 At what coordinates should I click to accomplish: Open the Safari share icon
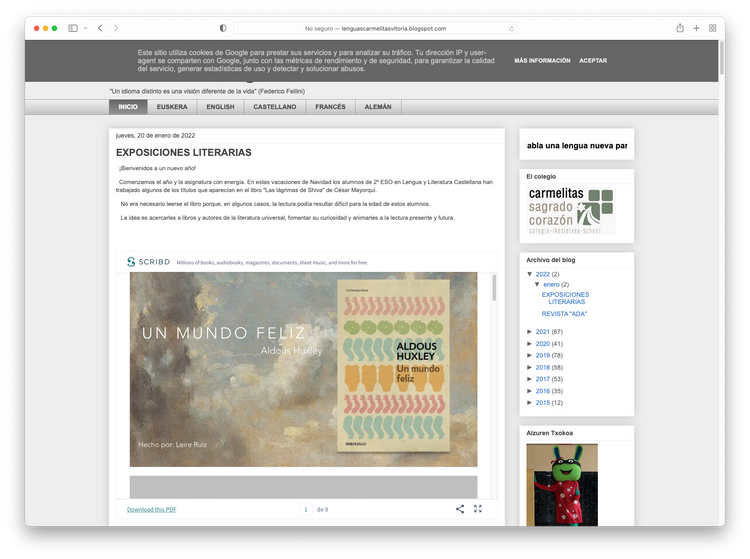pyautogui.click(x=680, y=28)
